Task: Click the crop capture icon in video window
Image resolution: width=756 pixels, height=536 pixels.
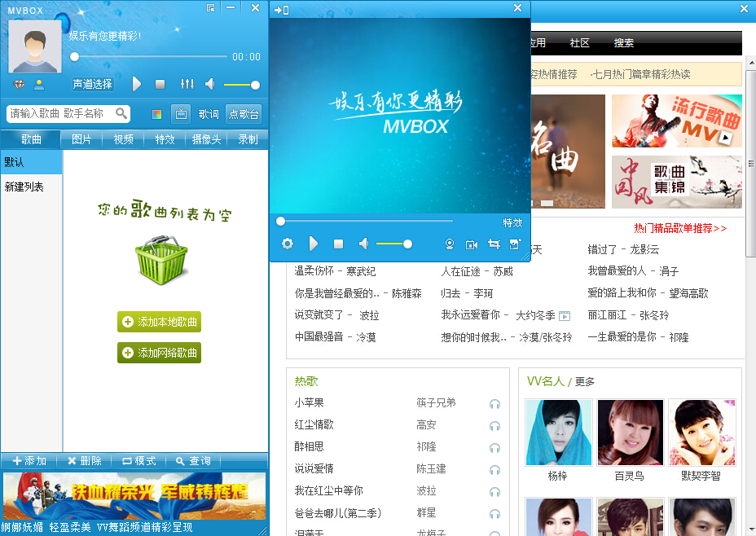Action: [x=494, y=244]
